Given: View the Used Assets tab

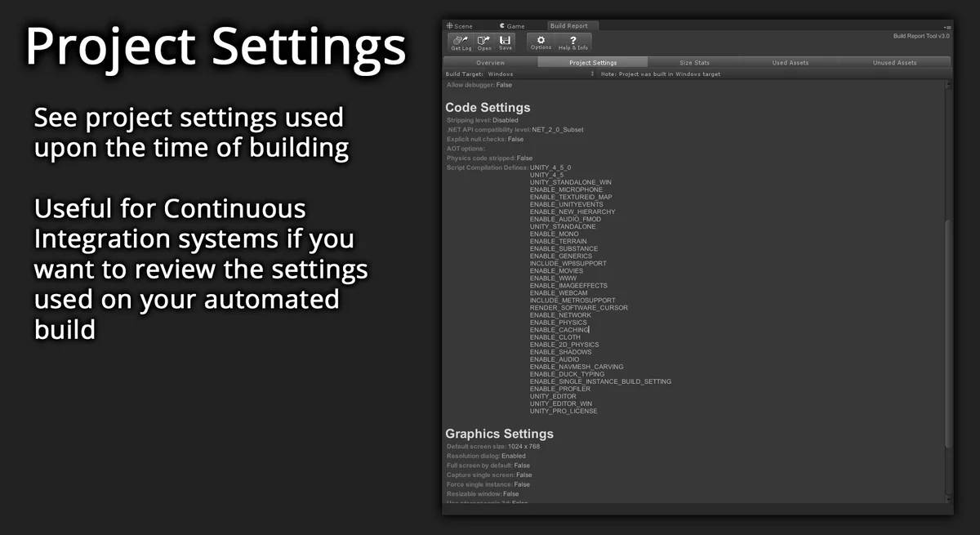Looking at the screenshot, I should (790, 62).
